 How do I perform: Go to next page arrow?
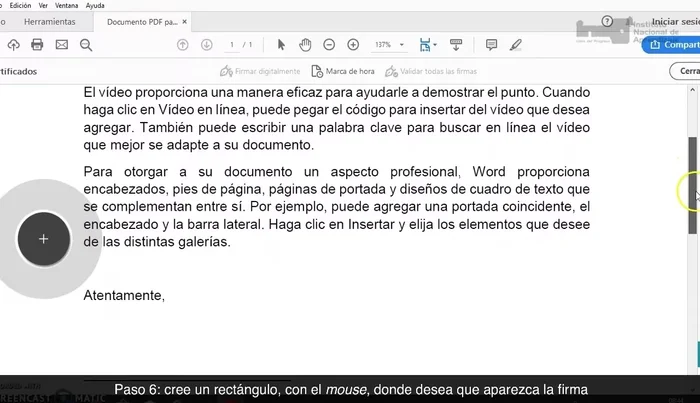point(206,45)
